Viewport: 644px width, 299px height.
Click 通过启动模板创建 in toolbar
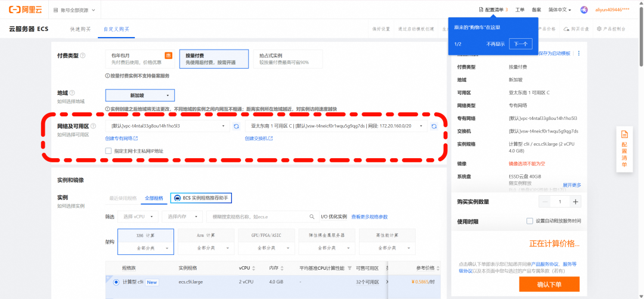tap(416, 29)
